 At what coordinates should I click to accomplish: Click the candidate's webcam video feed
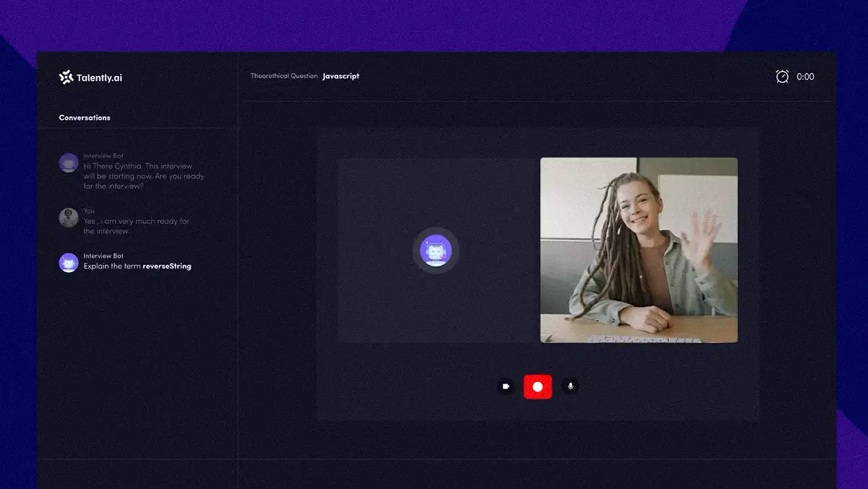click(639, 250)
